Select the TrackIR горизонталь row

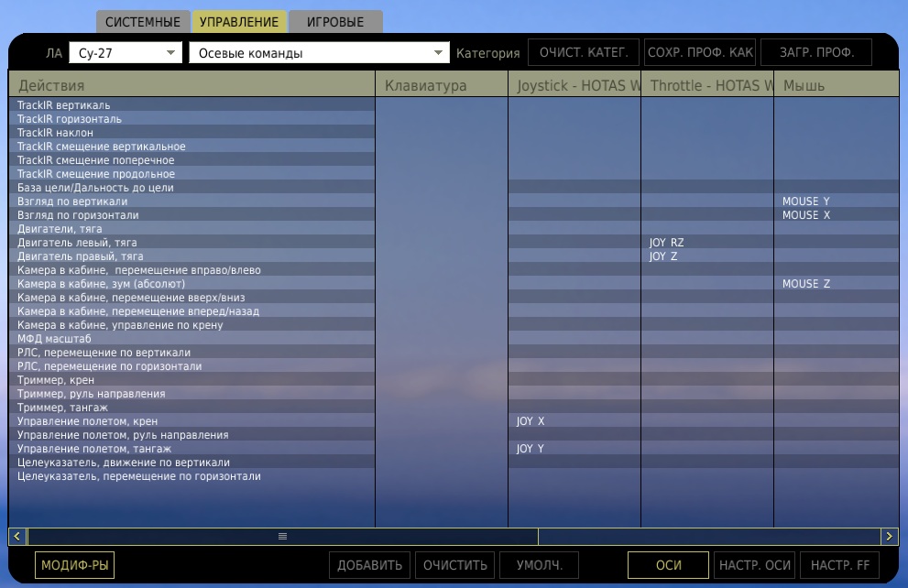pos(191,119)
